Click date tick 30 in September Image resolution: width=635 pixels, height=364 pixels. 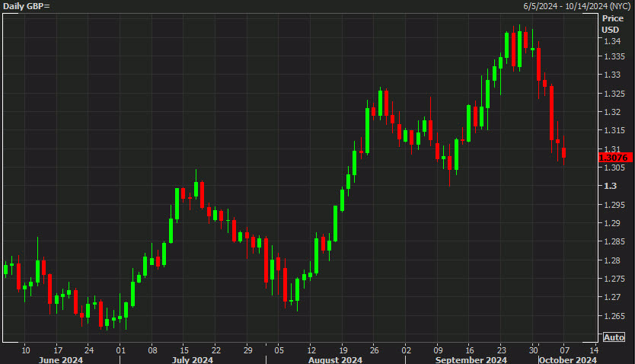[533, 350]
